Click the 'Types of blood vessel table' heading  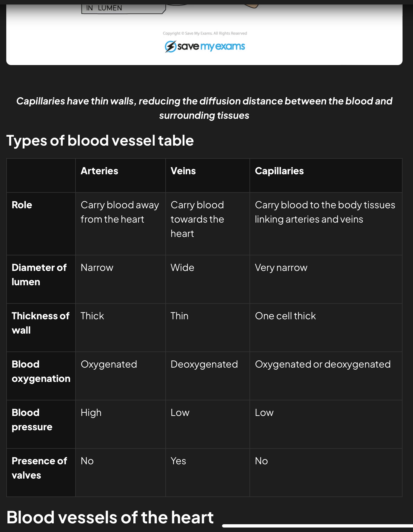pos(100,141)
